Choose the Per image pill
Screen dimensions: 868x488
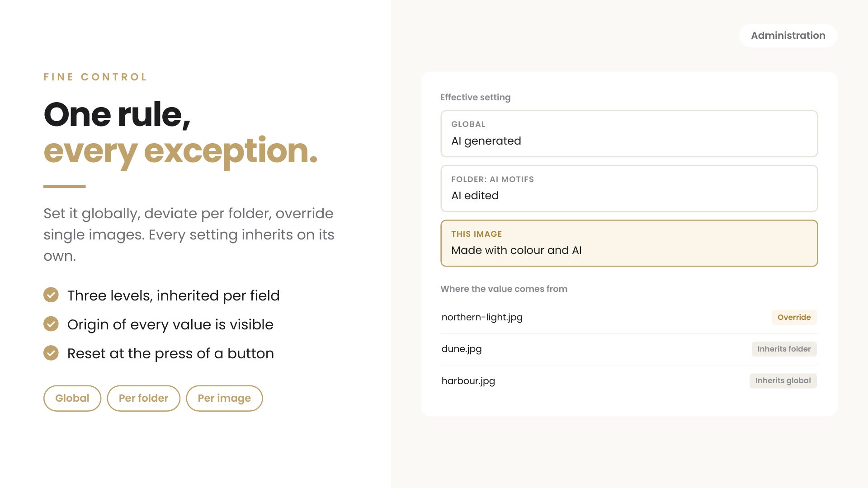pyautogui.click(x=224, y=398)
